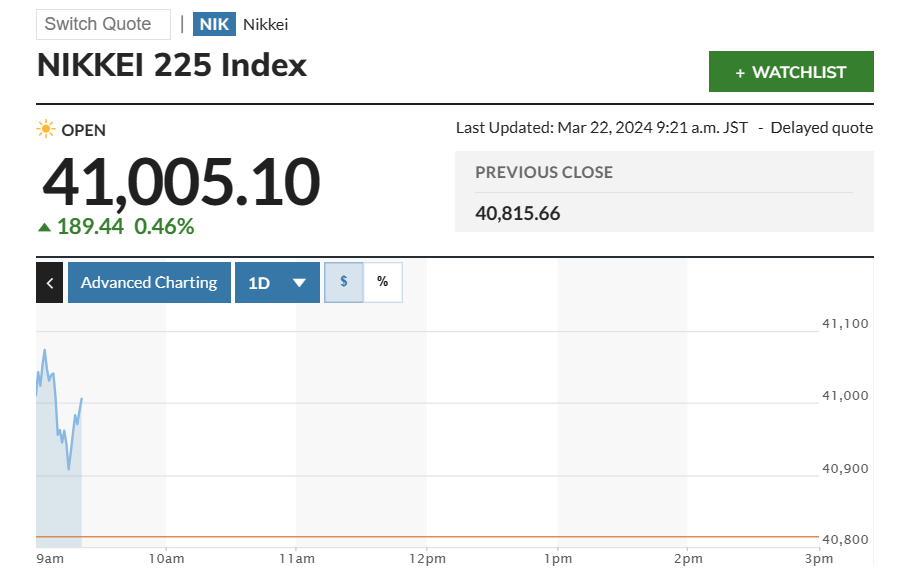
Task: Switch chart to percent mode
Action: click(x=382, y=282)
